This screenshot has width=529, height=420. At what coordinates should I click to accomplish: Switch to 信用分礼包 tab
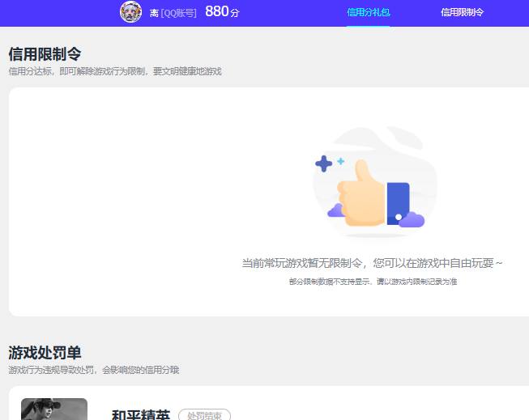(x=369, y=12)
